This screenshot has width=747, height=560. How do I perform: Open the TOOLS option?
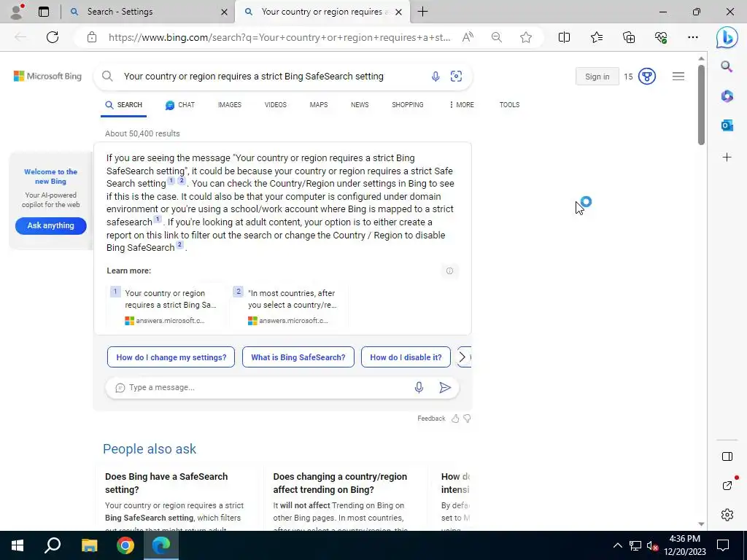[x=509, y=105]
